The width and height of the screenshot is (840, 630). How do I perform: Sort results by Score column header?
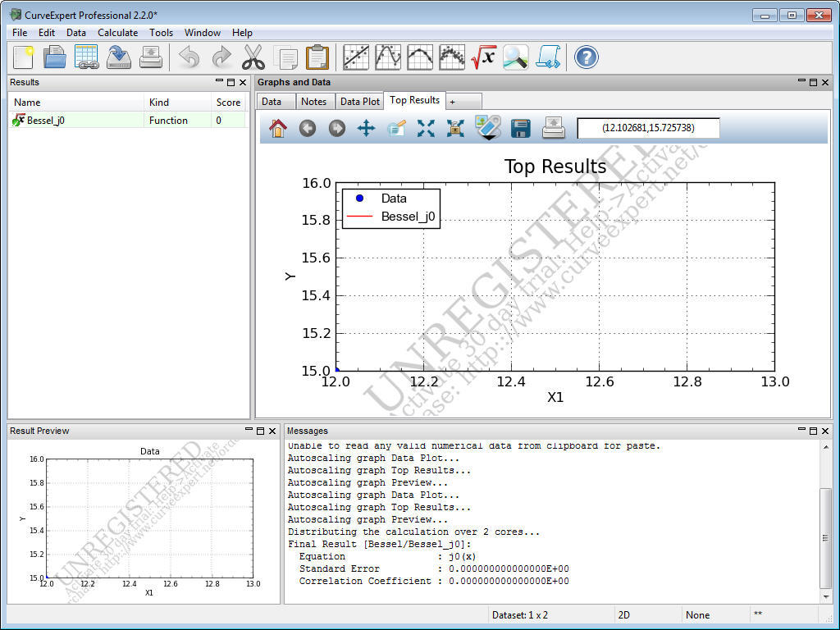pyautogui.click(x=229, y=103)
